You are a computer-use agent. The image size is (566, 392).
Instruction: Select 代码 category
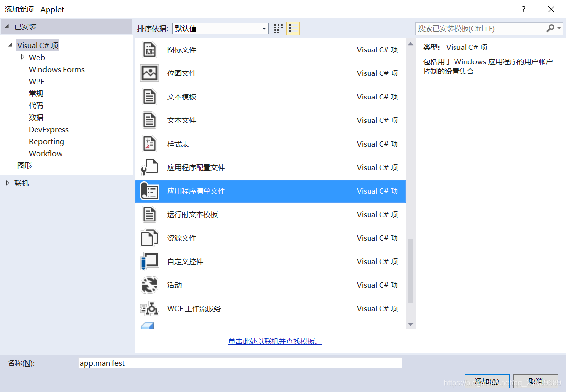tap(36, 105)
